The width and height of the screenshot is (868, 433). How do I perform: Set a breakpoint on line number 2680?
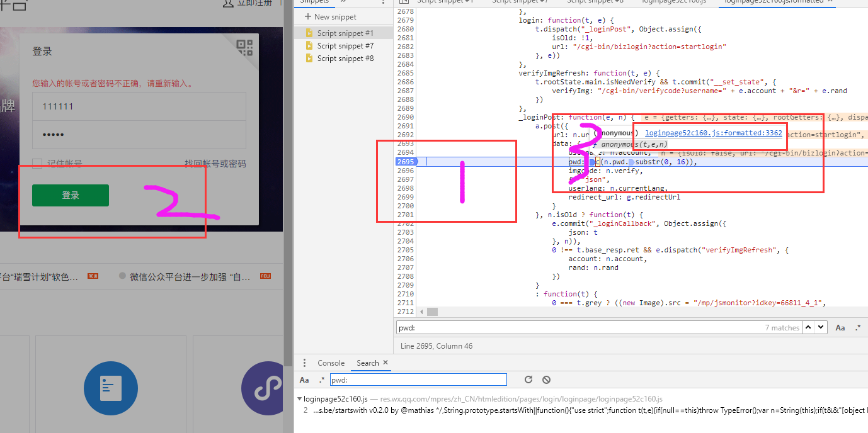coord(406,29)
